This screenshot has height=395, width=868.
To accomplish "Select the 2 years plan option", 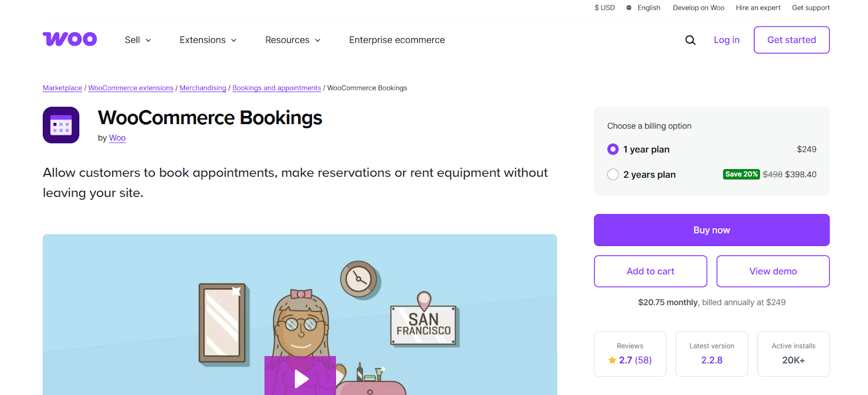I will point(613,174).
